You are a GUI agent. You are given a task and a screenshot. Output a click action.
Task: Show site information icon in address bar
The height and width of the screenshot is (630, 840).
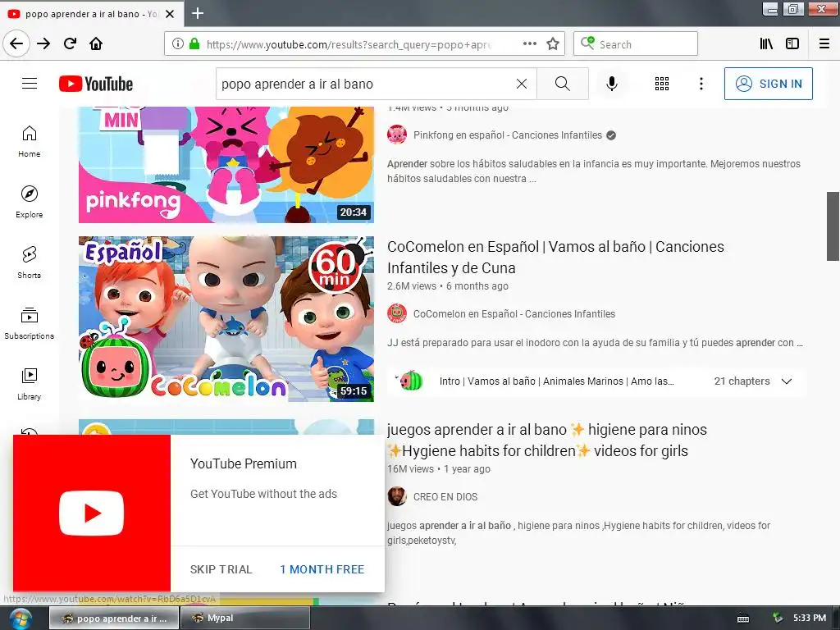[x=178, y=43]
